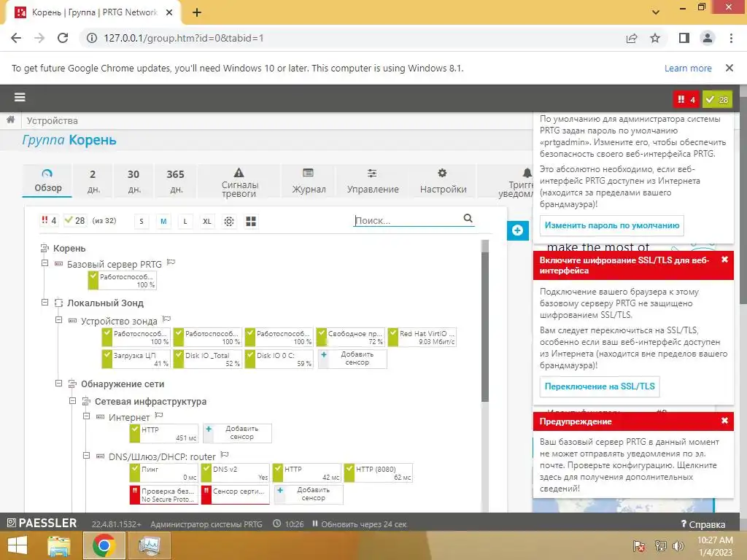Close the SSL/TLS encryption warning panel
Viewport: 747px width, 560px height.
pyautogui.click(x=724, y=260)
